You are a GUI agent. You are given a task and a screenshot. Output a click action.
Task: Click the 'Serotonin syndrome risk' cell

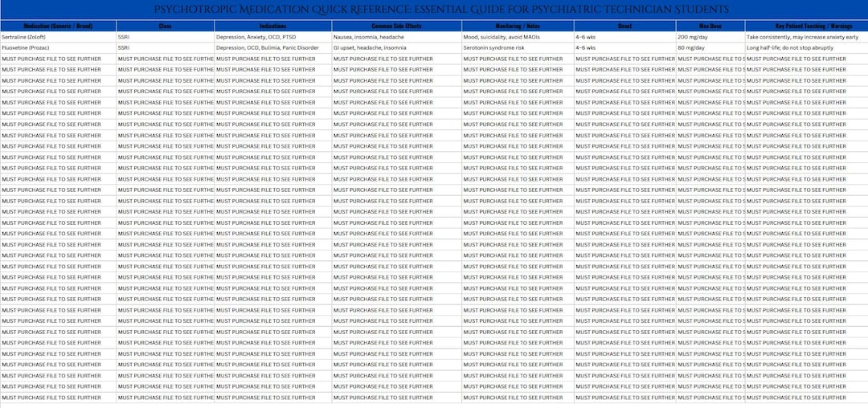pos(518,48)
